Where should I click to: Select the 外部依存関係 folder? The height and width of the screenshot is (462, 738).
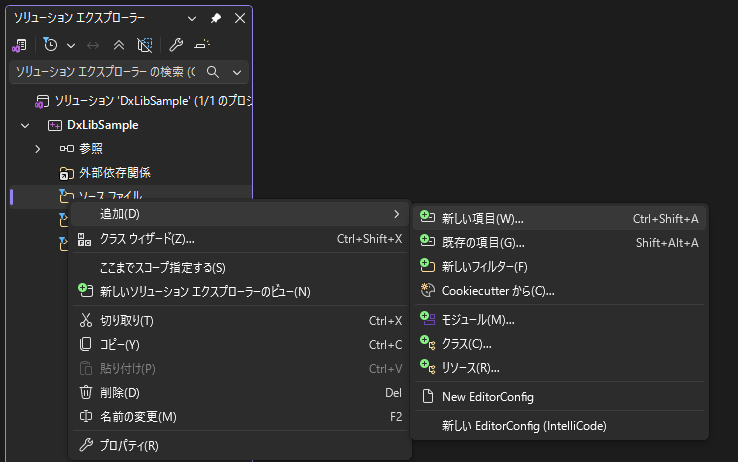point(115,173)
